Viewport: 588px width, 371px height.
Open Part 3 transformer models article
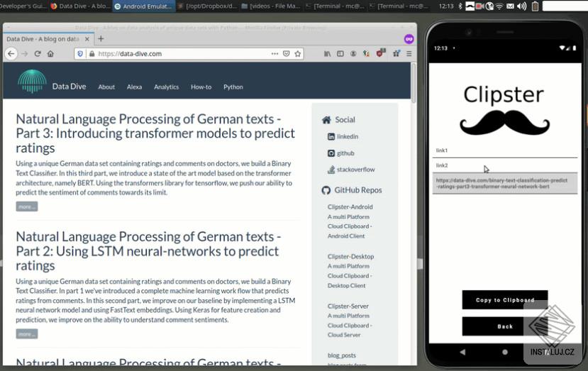155,133
